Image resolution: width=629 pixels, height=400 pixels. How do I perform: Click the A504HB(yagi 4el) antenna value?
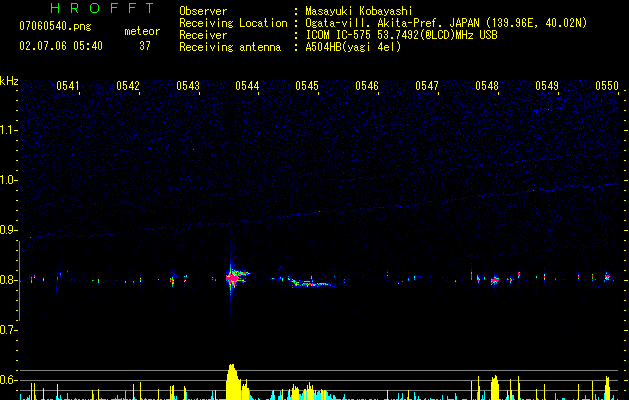[353, 47]
